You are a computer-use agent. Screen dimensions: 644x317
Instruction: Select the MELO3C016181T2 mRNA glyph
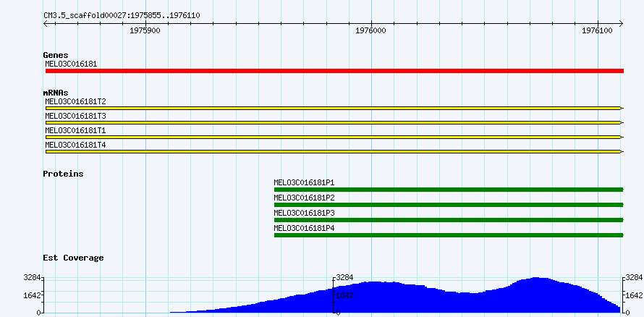pos(334,108)
